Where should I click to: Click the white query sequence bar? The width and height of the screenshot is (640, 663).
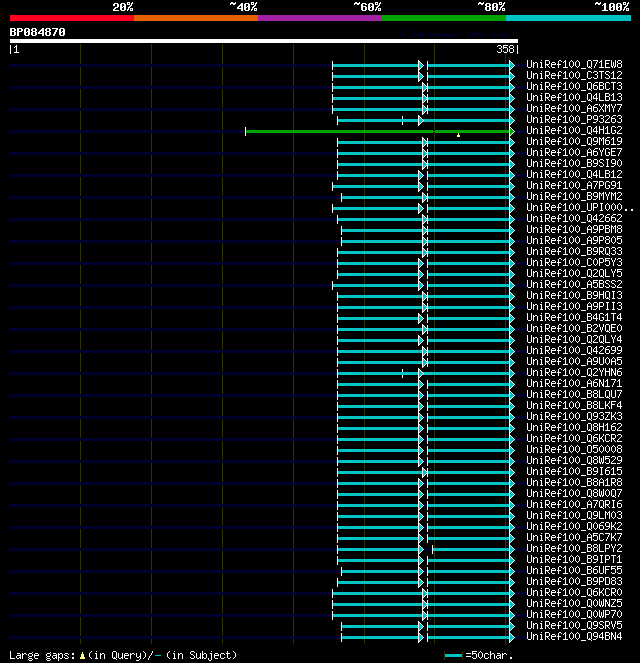pyautogui.click(x=264, y=41)
